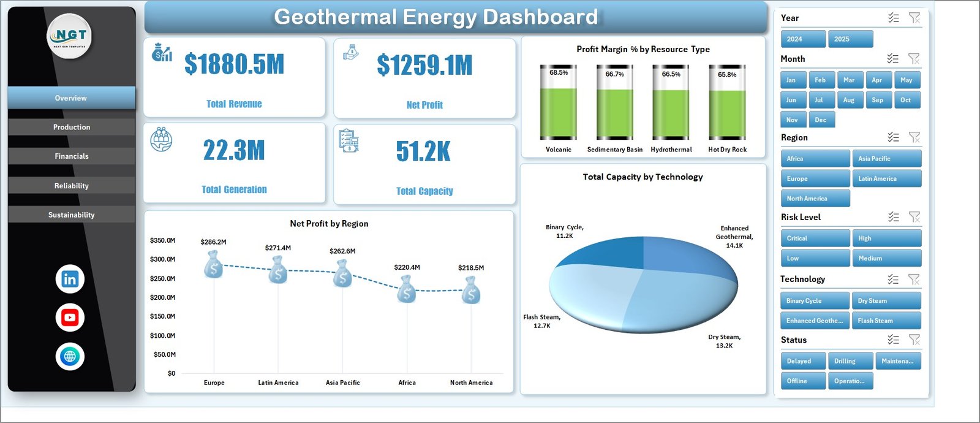Image resolution: width=980 pixels, height=423 pixels.
Task: Select the Low risk level
Action: 815,258
